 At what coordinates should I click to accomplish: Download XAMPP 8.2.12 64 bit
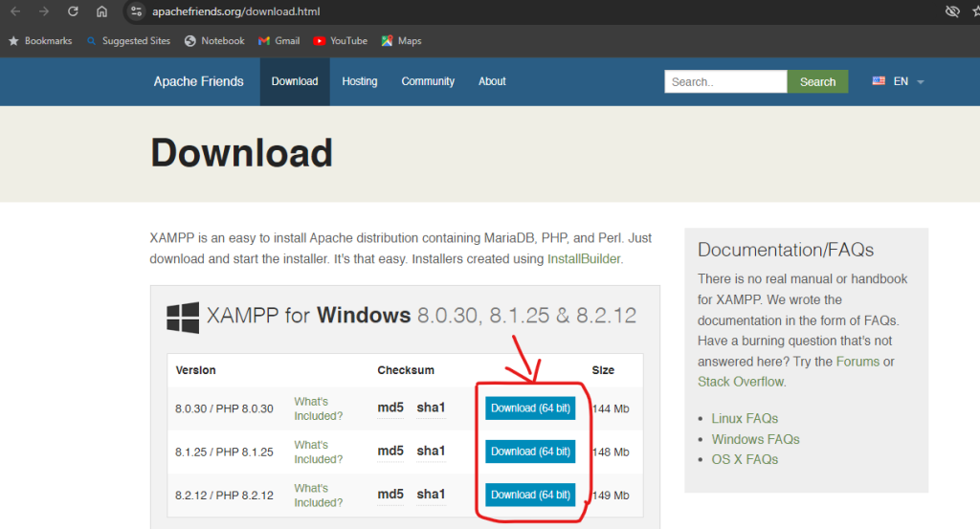point(530,495)
